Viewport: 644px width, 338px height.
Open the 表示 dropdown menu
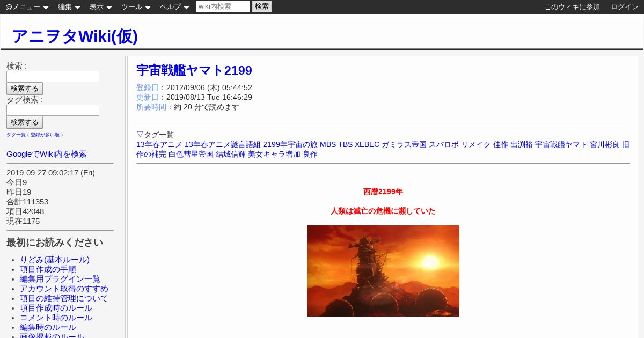[100, 7]
